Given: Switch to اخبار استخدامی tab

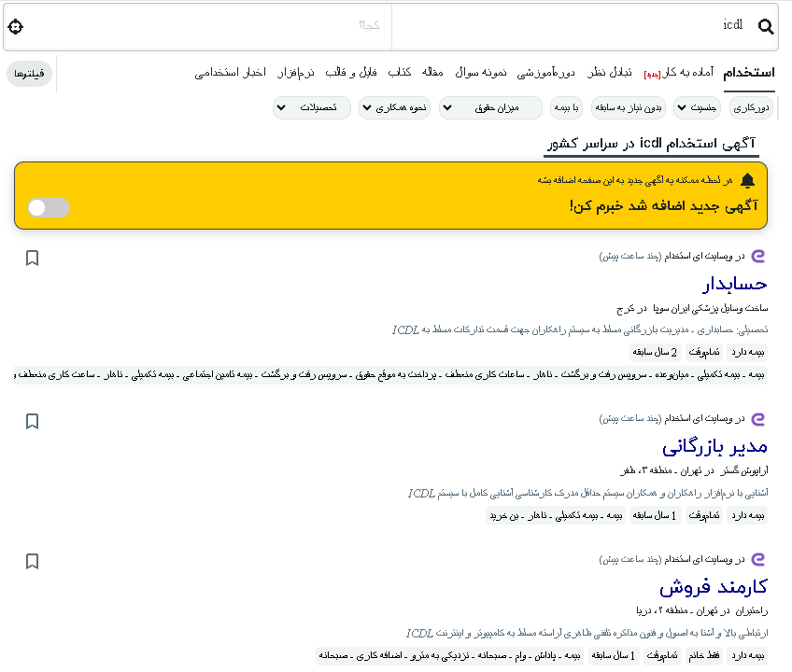Looking at the screenshot, I should pos(231,73).
